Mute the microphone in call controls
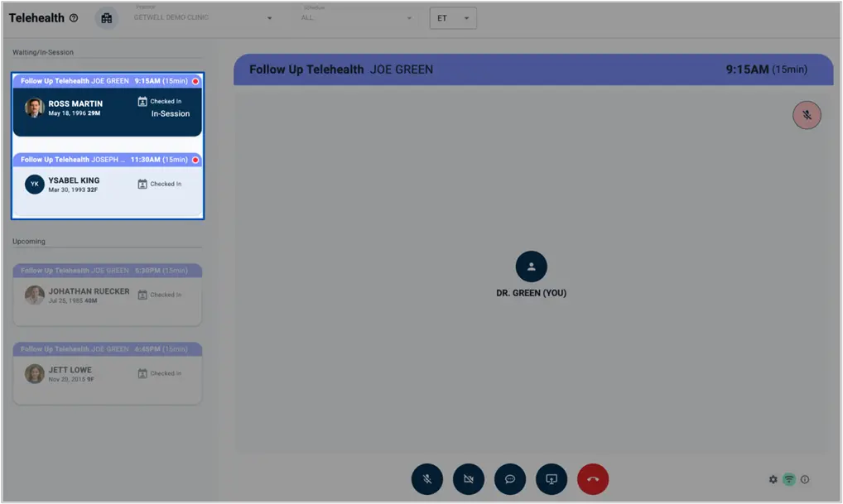 [x=427, y=478]
